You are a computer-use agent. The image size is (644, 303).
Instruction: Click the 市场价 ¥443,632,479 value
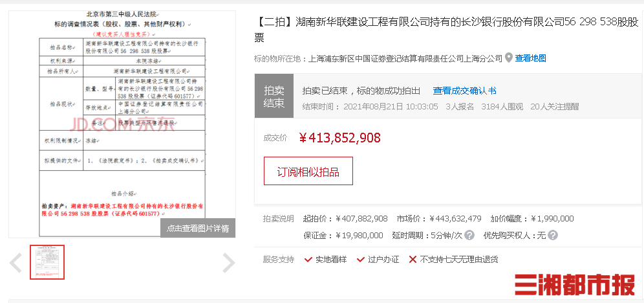point(455,219)
